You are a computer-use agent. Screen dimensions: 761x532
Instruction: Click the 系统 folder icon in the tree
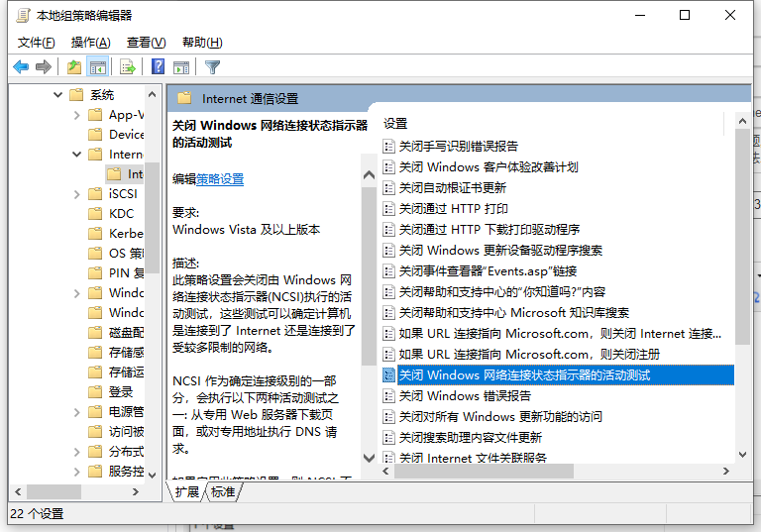point(76,95)
